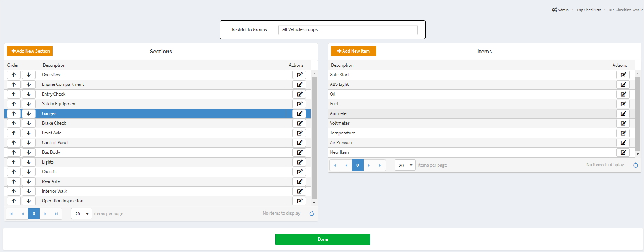The image size is (644, 252).
Task: Refresh the Sections grid
Action: click(312, 214)
